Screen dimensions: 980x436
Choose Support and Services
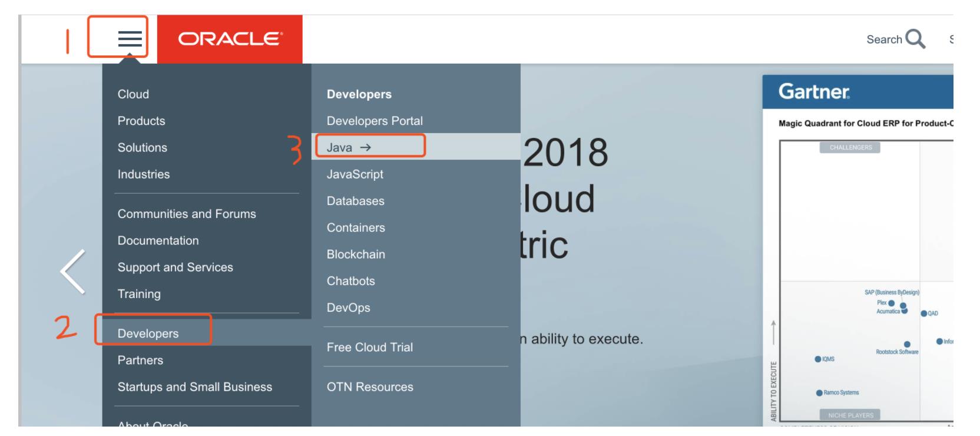176,267
